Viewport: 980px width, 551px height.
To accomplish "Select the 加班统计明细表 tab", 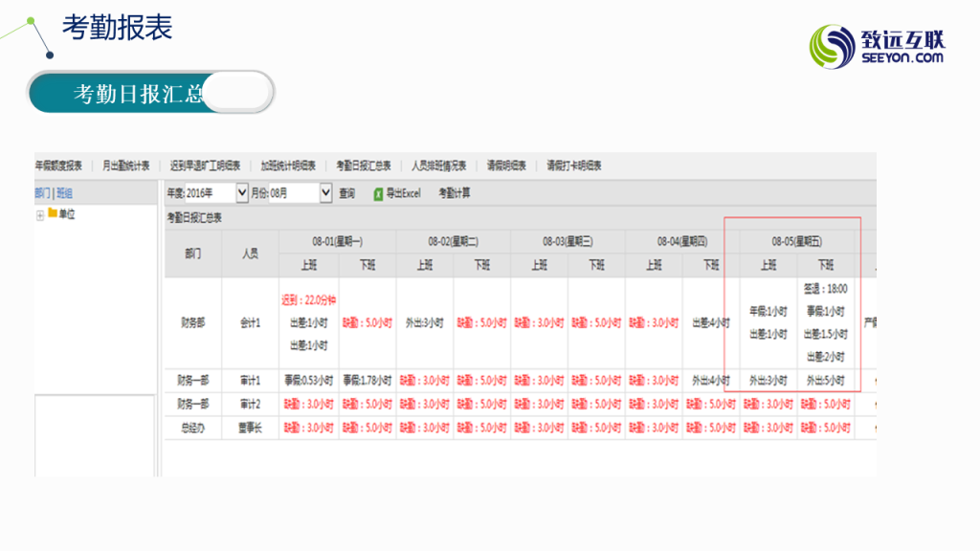I will [288, 165].
